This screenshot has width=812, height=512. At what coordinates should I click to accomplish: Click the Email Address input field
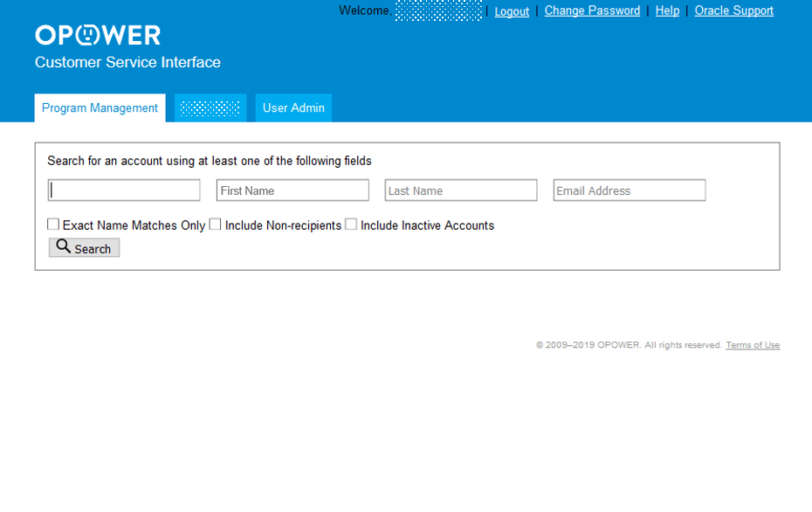pyautogui.click(x=629, y=190)
